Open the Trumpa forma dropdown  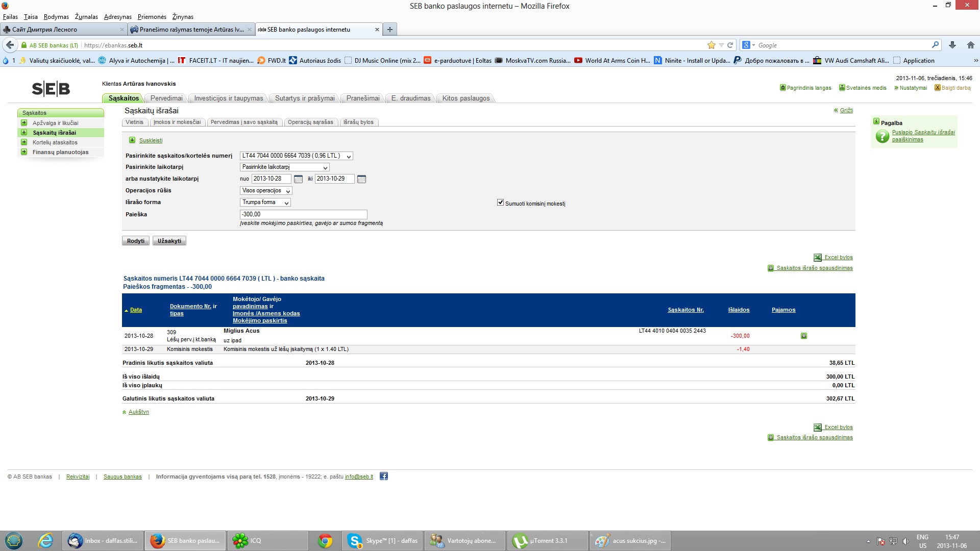point(265,203)
